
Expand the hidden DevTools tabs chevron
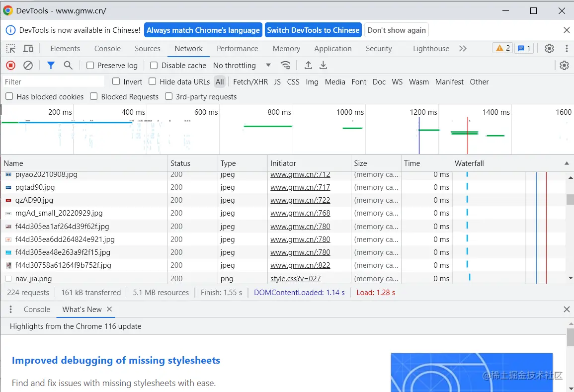point(463,48)
